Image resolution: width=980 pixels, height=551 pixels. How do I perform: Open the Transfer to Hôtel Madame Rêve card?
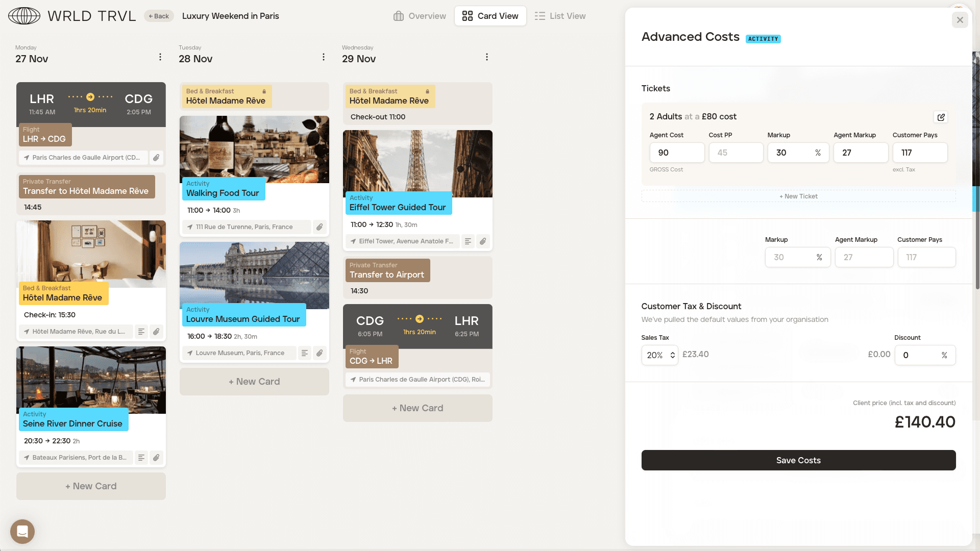(91, 194)
